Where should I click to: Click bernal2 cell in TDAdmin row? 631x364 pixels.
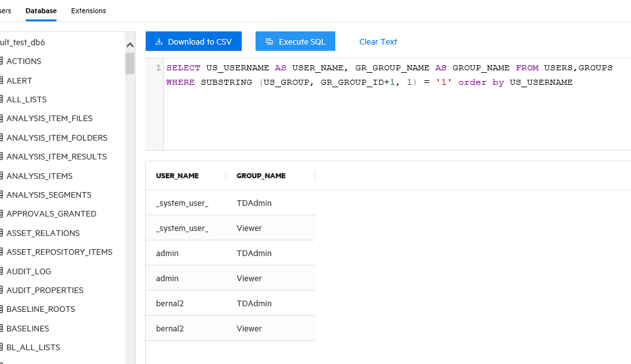tap(170, 303)
